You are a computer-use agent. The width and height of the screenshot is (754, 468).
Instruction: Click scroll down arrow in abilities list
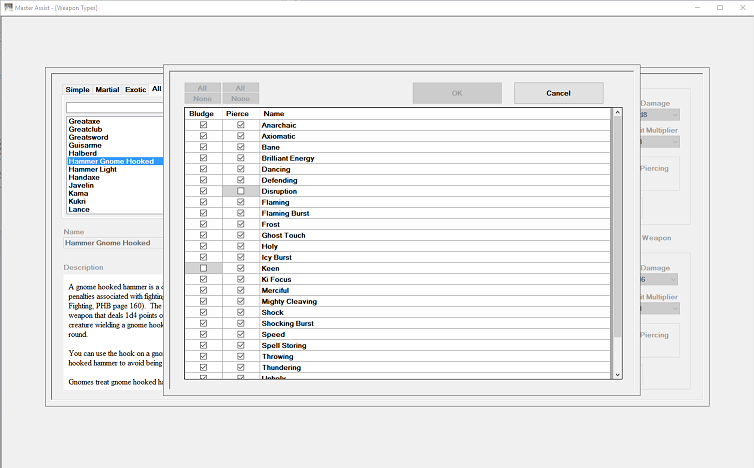617,375
